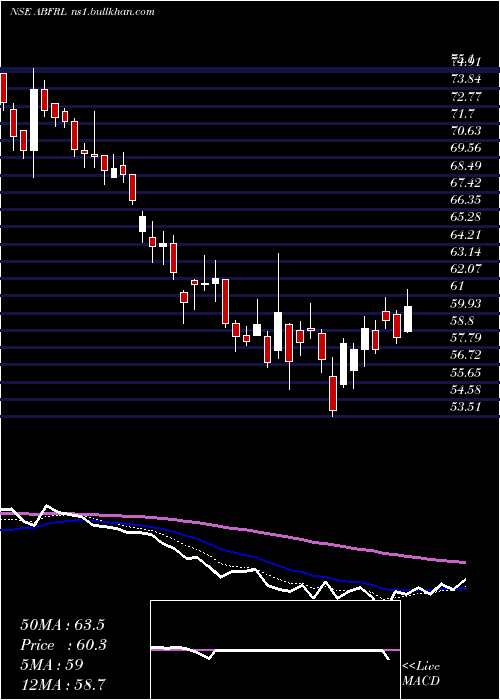Click the 50MA : 63.5 reading
500x700 pixels.
click(62, 625)
